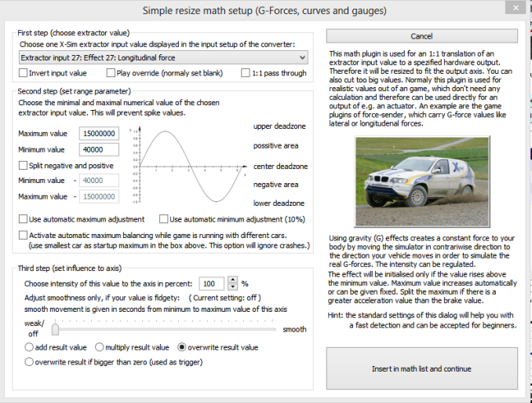Click the 'smooth' slider end label
Image resolution: width=532 pixels, height=403 pixels.
tap(294, 329)
